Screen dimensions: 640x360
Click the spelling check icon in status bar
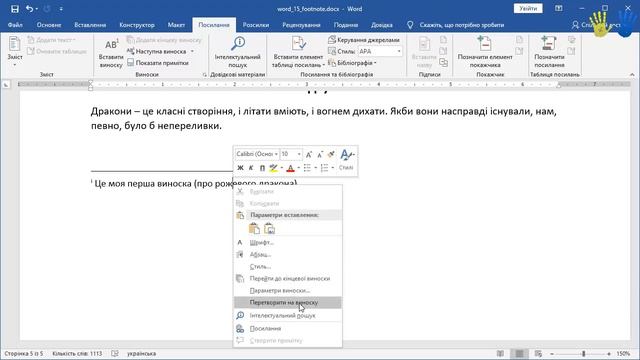tap(115, 353)
